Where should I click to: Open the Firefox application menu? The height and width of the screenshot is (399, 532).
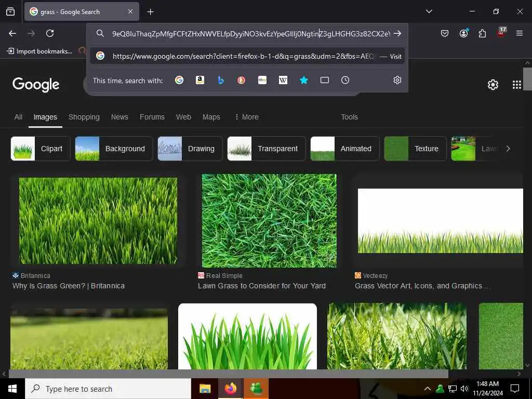[519, 33]
